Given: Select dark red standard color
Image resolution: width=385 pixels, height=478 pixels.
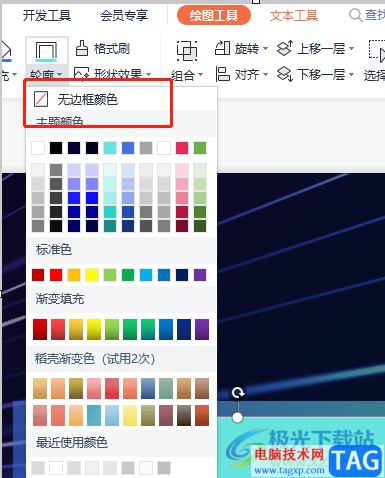Looking at the screenshot, I should pyautogui.click(x=38, y=275).
